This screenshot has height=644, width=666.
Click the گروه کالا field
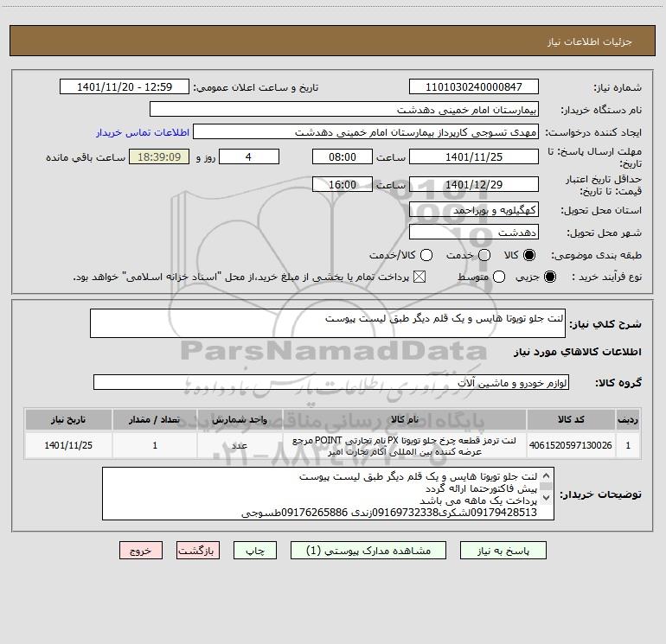pos(331,382)
